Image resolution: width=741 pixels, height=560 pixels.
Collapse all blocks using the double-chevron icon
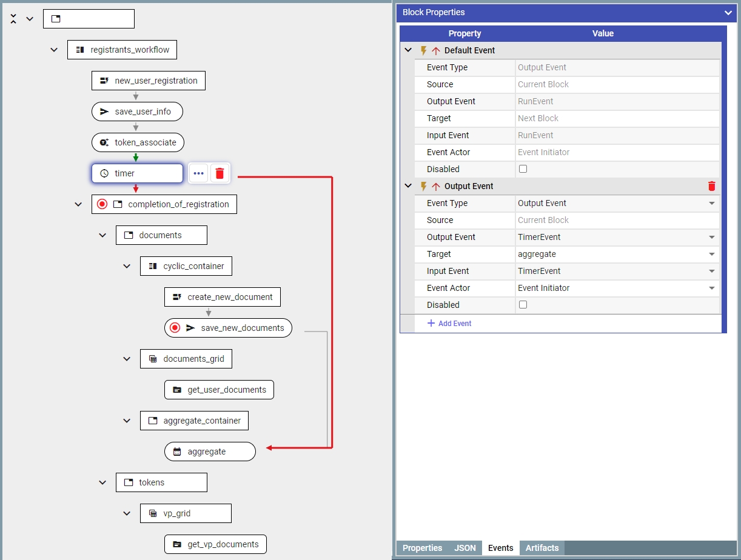(x=13, y=19)
